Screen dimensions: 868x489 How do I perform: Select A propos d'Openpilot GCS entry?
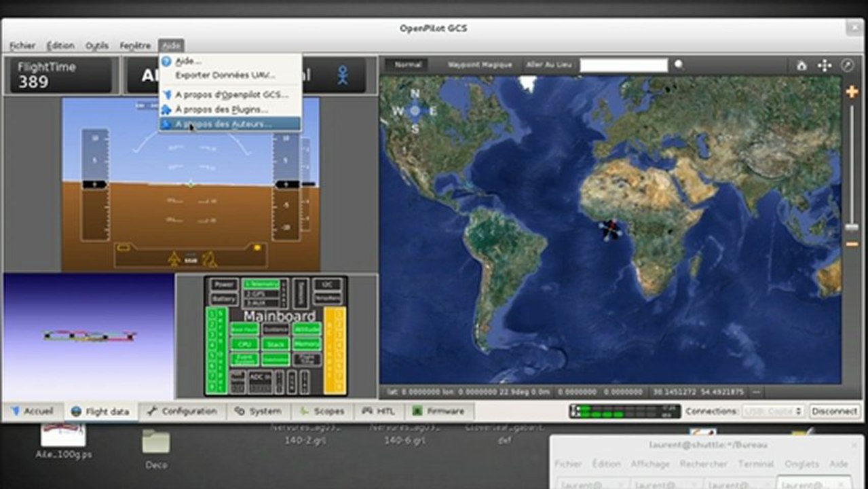[x=230, y=94]
